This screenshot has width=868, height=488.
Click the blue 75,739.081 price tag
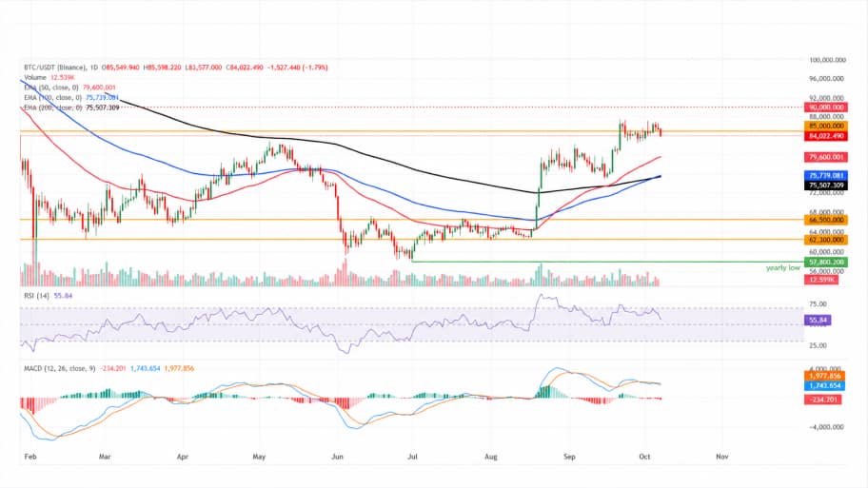click(x=826, y=175)
